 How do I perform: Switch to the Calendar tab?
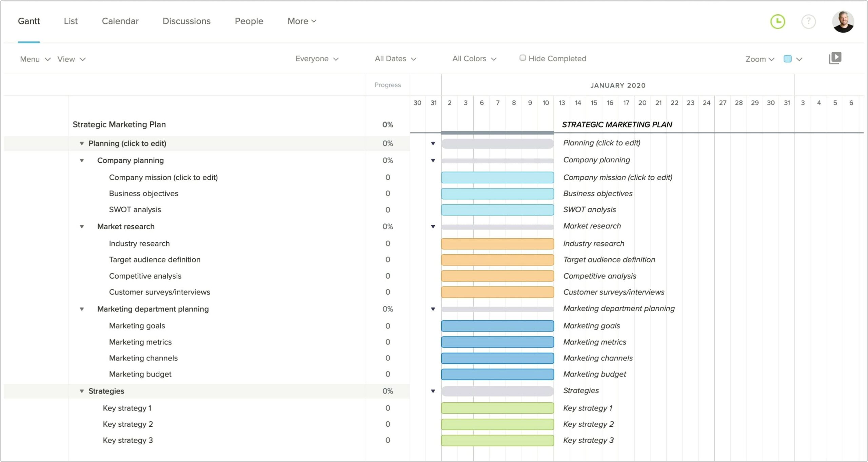(119, 21)
